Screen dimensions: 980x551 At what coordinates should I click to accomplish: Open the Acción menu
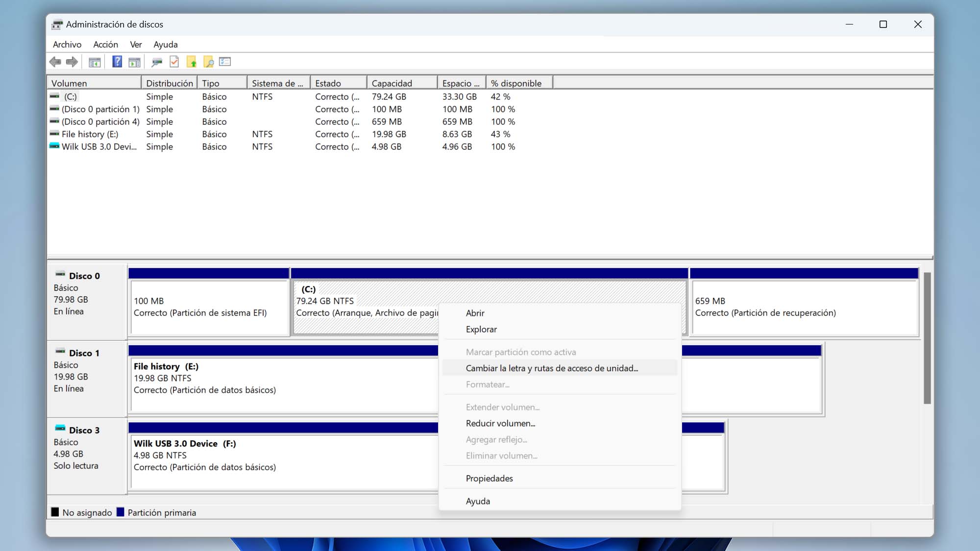coord(105,45)
